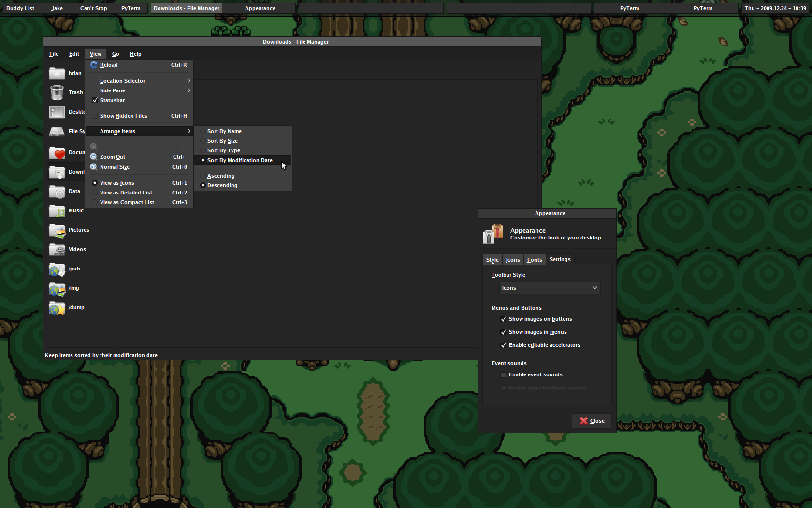The height and width of the screenshot is (508, 812).
Task: Click the Appearance dialog title bar
Action: point(547,213)
